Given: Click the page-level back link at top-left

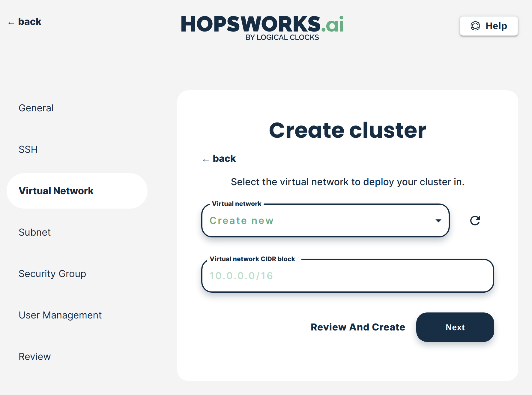Looking at the screenshot, I should point(29,22).
